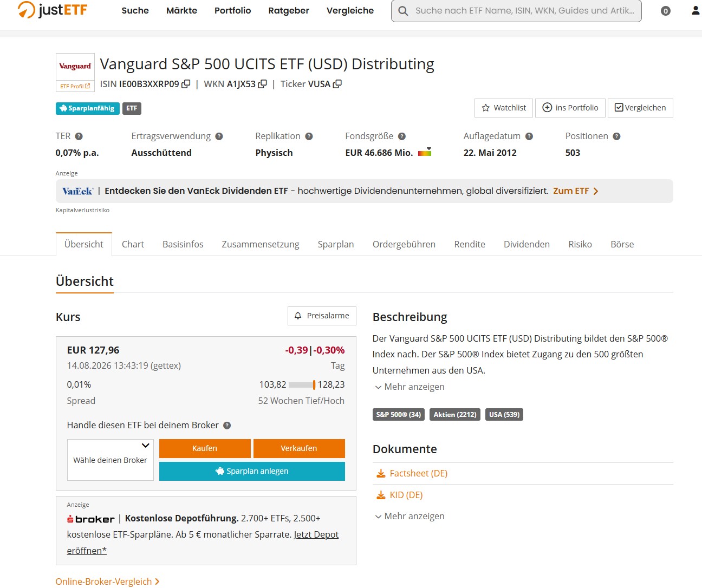Download the KID (DE) document

(399, 495)
